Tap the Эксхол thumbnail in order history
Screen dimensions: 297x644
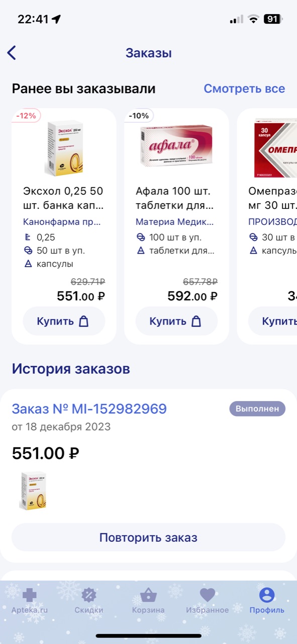pos(33,491)
